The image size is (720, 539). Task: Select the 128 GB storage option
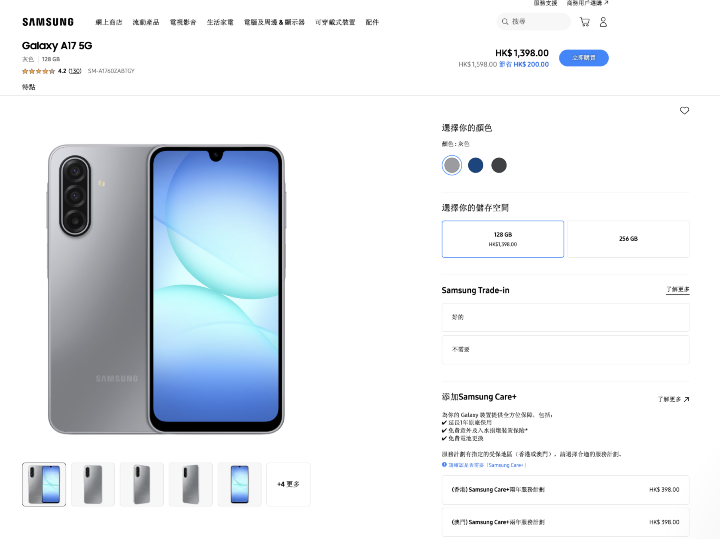[x=503, y=239]
